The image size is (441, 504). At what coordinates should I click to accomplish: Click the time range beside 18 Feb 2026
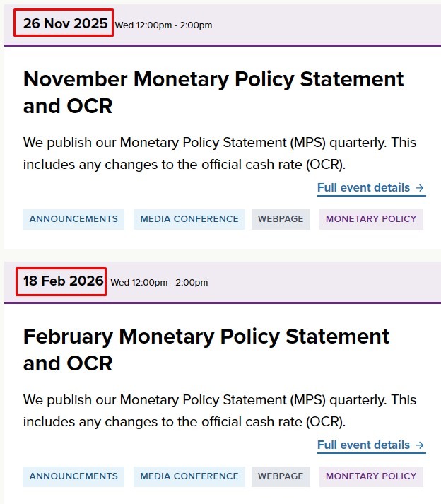pyautogui.click(x=160, y=283)
